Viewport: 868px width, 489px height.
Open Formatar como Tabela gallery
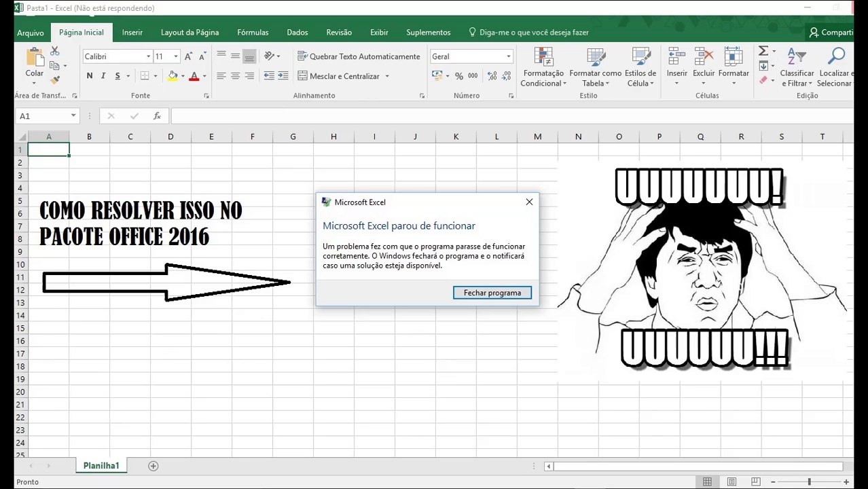point(596,67)
